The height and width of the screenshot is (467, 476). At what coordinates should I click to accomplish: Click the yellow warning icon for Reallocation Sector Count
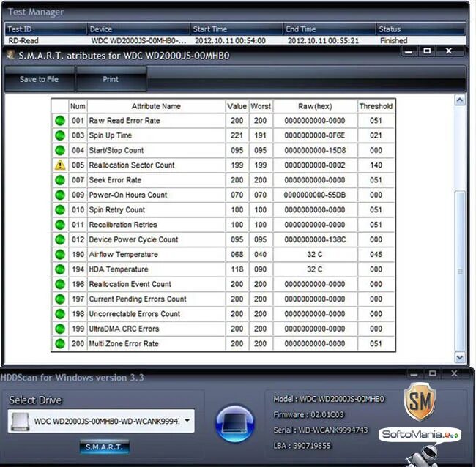click(60, 165)
